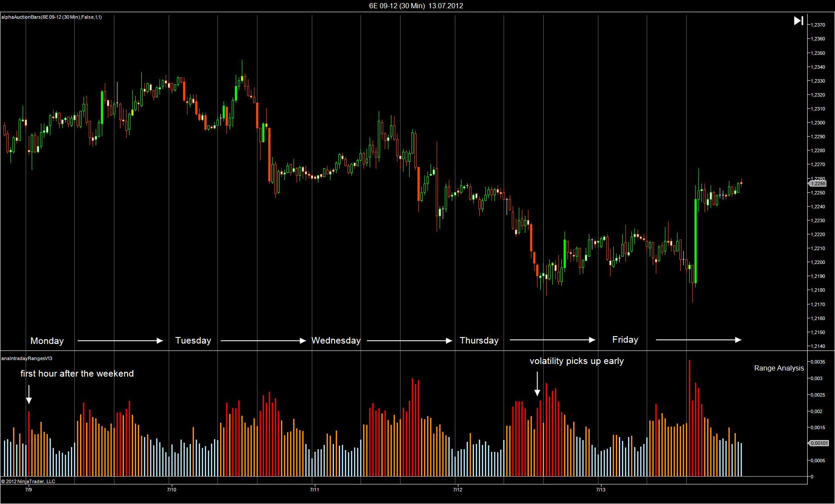Image resolution: width=835 pixels, height=504 pixels.
Task: Click the 0,0005 range axis label
Action: [x=818, y=461]
